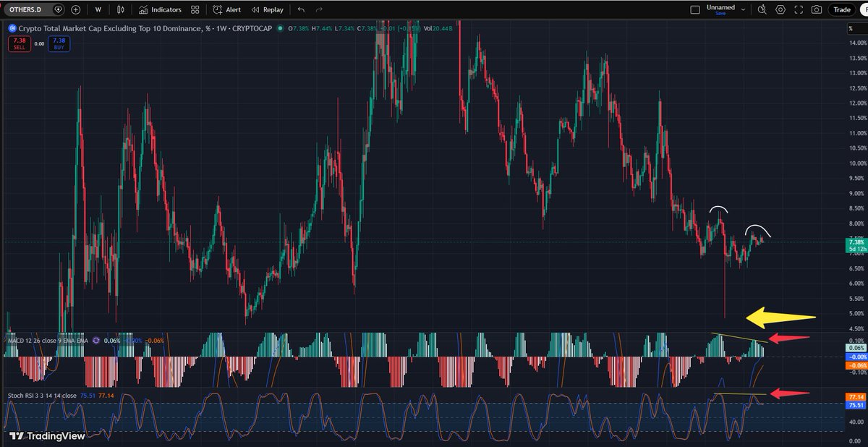Open chart settings hexagon icon

[780, 9]
